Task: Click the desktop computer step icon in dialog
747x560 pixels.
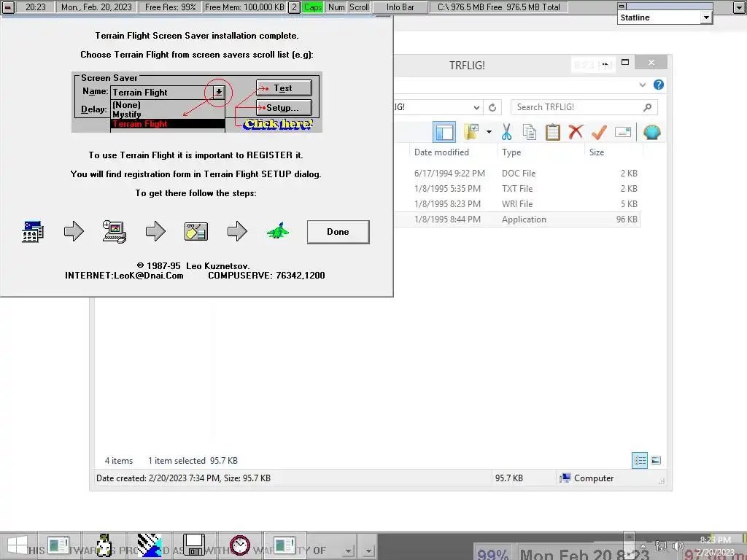Action: coord(115,232)
